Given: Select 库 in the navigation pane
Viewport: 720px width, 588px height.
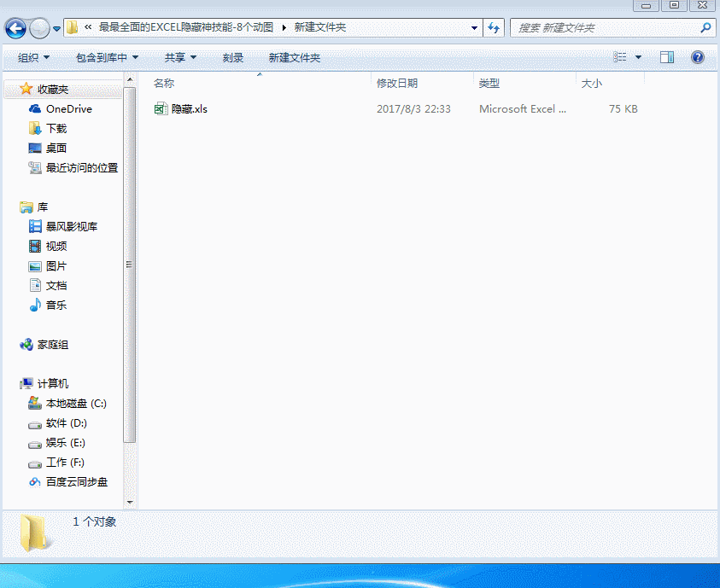Looking at the screenshot, I should point(42,207).
